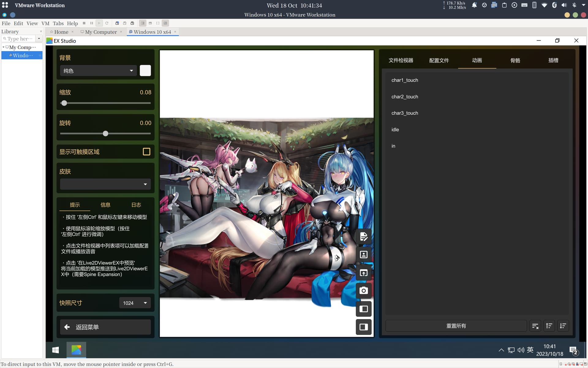Open 背景 type dropdown 纯色
Image resolution: width=588 pixels, height=368 pixels.
tap(98, 71)
